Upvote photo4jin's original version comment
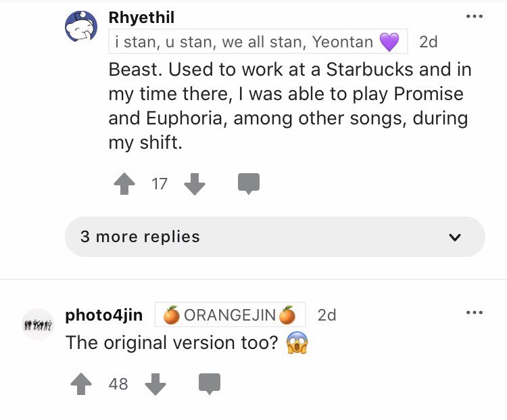This screenshot has height=420, width=507. click(82, 384)
